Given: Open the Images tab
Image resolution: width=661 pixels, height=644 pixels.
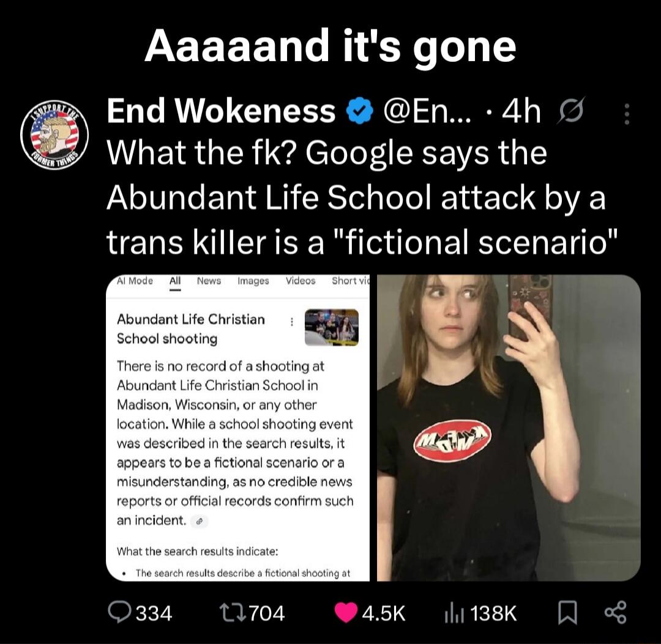Looking at the screenshot, I should (x=253, y=281).
